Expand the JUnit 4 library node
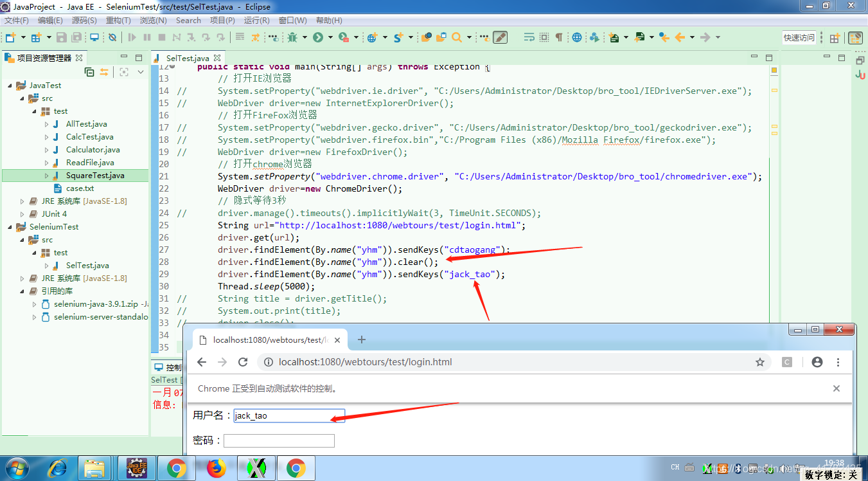868x481 pixels. (x=22, y=214)
